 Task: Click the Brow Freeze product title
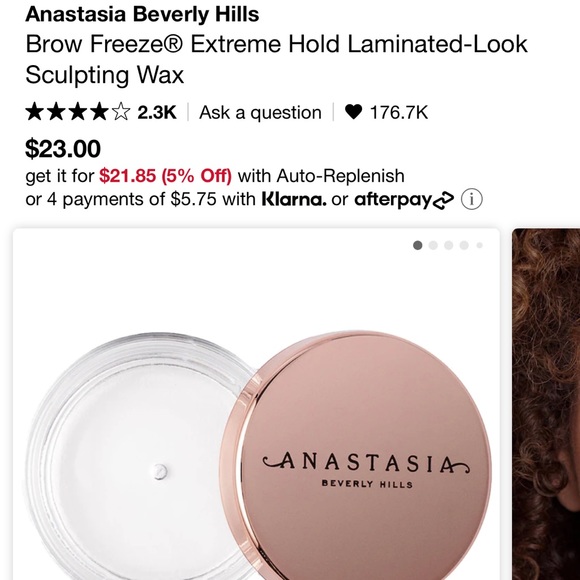click(276, 59)
